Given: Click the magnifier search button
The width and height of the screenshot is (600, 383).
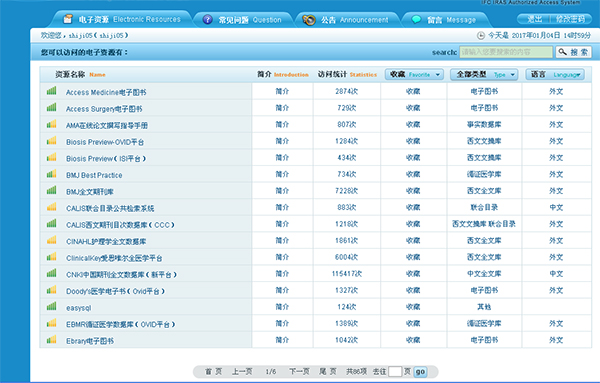Looking at the screenshot, I should (x=574, y=52).
